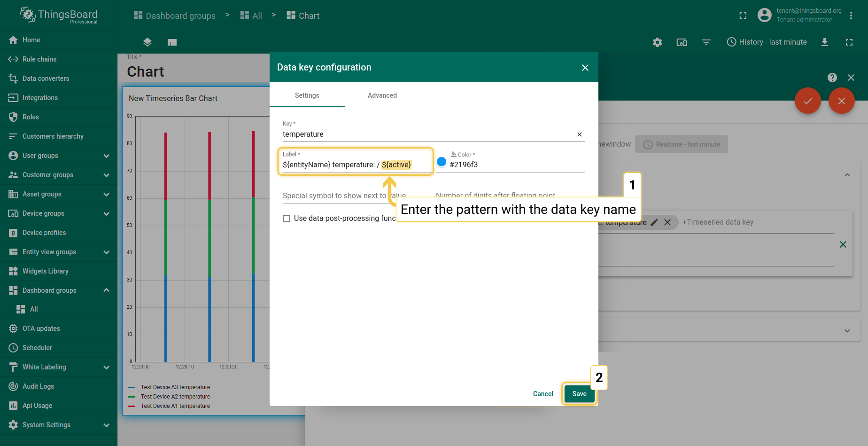Open Widgets Library

point(58,271)
